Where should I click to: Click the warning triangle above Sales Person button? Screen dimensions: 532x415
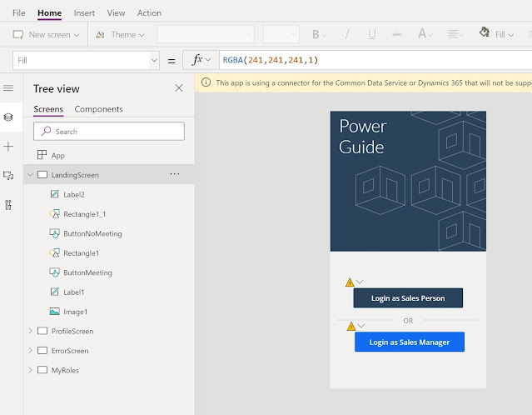click(x=350, y=282)
